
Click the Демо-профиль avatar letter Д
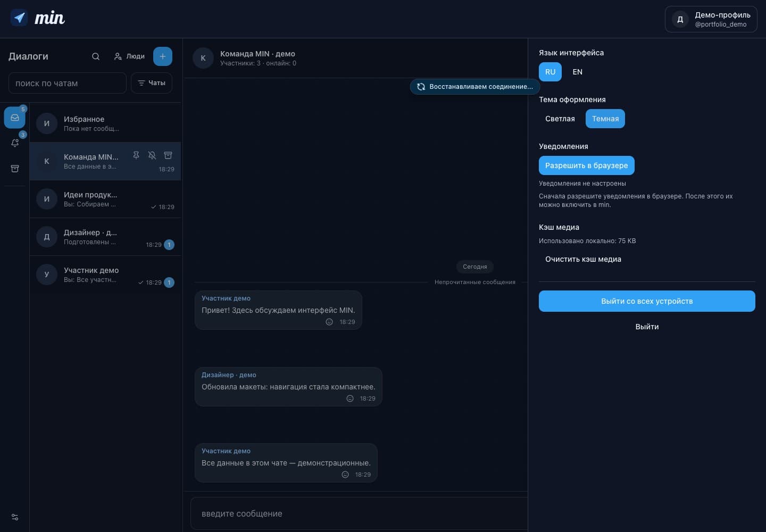(x=680, y=19)
